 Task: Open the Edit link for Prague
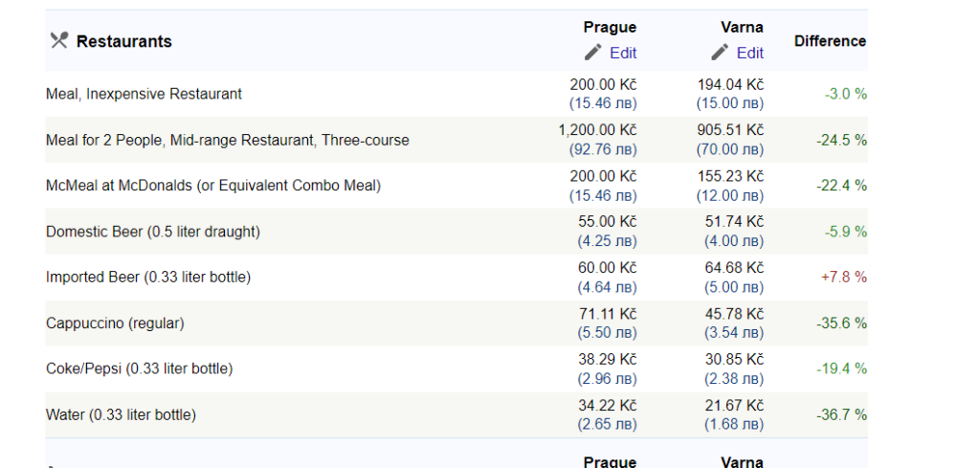coord(623,53)
